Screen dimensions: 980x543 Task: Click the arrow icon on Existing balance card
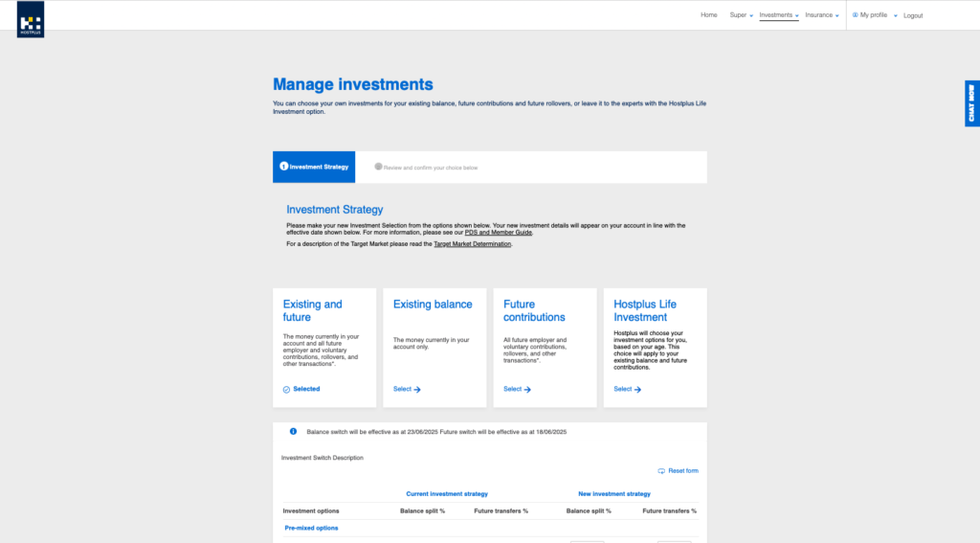coord(417,390)
